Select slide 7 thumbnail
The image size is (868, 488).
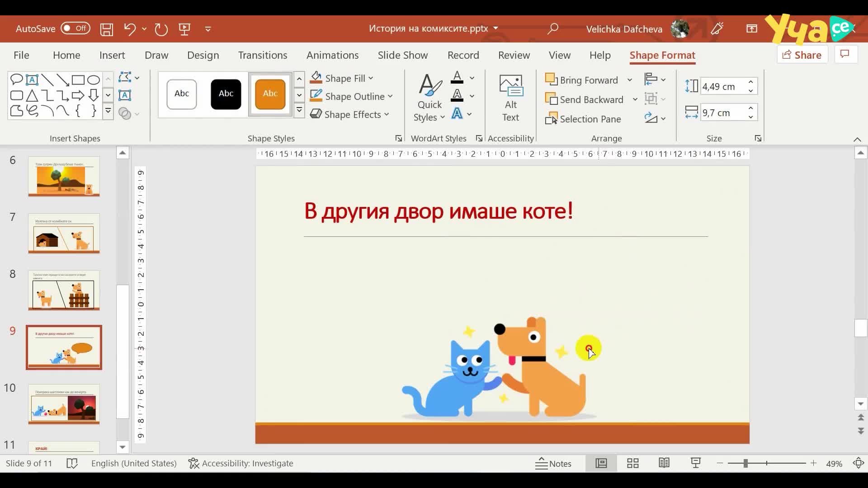click(x=64, y=233)
